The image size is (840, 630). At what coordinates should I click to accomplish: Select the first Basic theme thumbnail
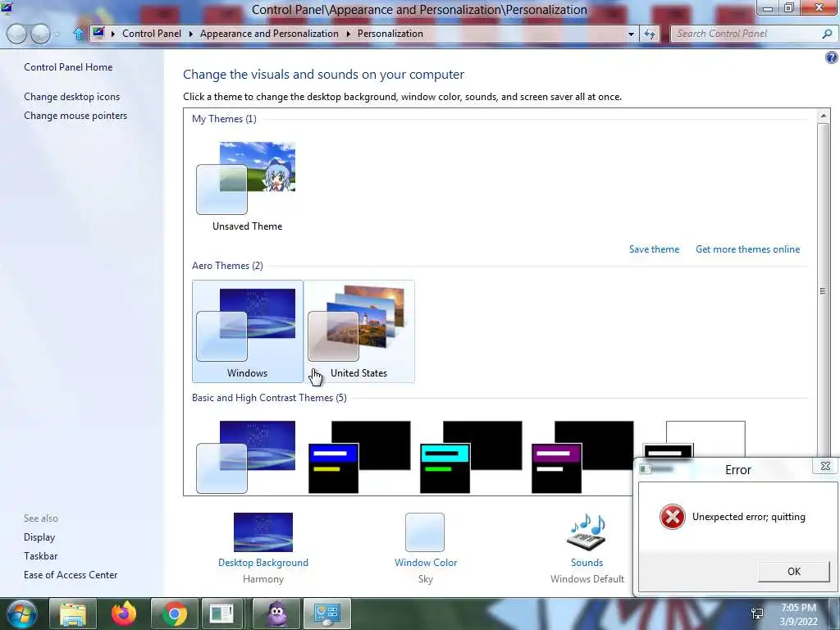point(246,457)
